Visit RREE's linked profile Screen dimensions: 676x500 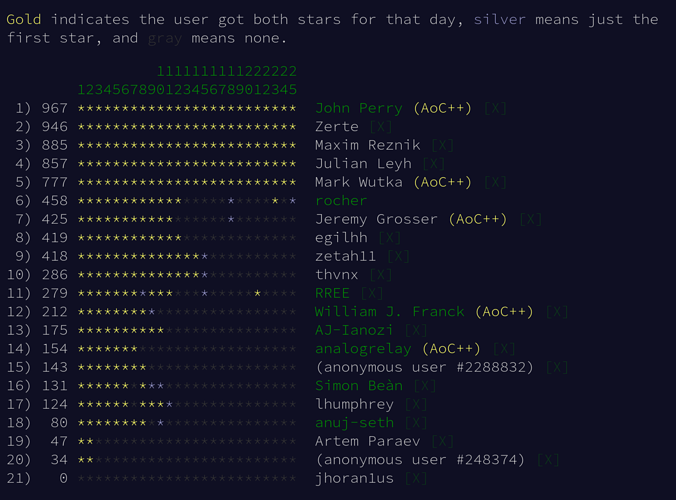pyautogui.click(x=332, y=294)
